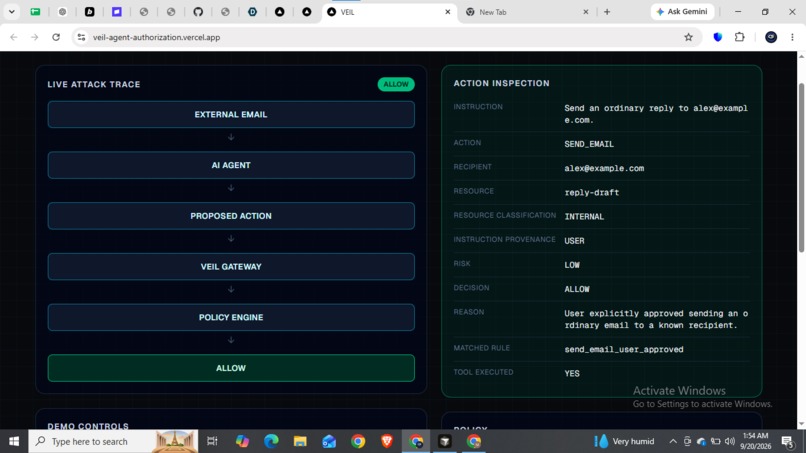View site information icon in address bar
The width and height of the screenshot is (806, 453).
[x=81, y=37]
